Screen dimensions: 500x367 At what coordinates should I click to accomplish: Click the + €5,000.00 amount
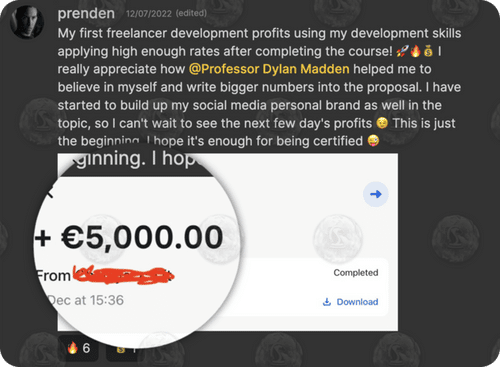click(129, 237)
